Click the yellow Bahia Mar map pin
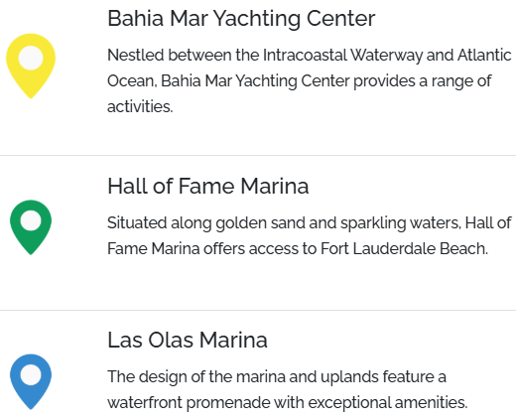Screen dimensions: 516x420 pyautogui.click(x=31, y=66)
